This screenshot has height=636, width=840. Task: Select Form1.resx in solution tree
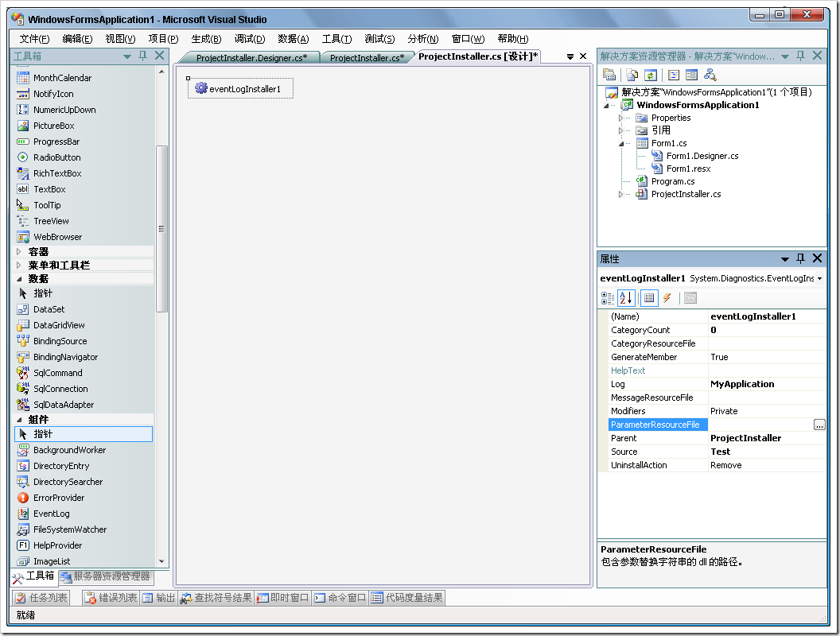[x=688, y=169]
